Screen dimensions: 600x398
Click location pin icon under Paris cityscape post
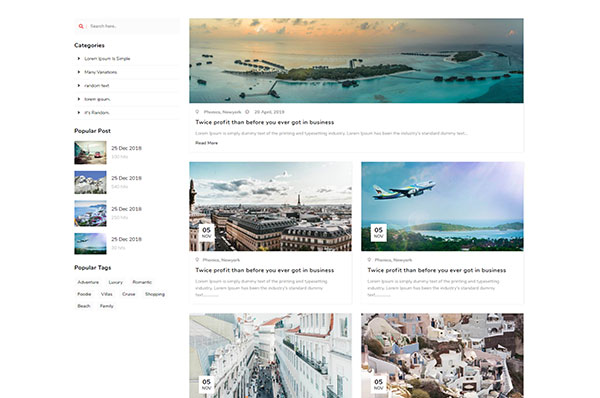(x=197, y=260)
